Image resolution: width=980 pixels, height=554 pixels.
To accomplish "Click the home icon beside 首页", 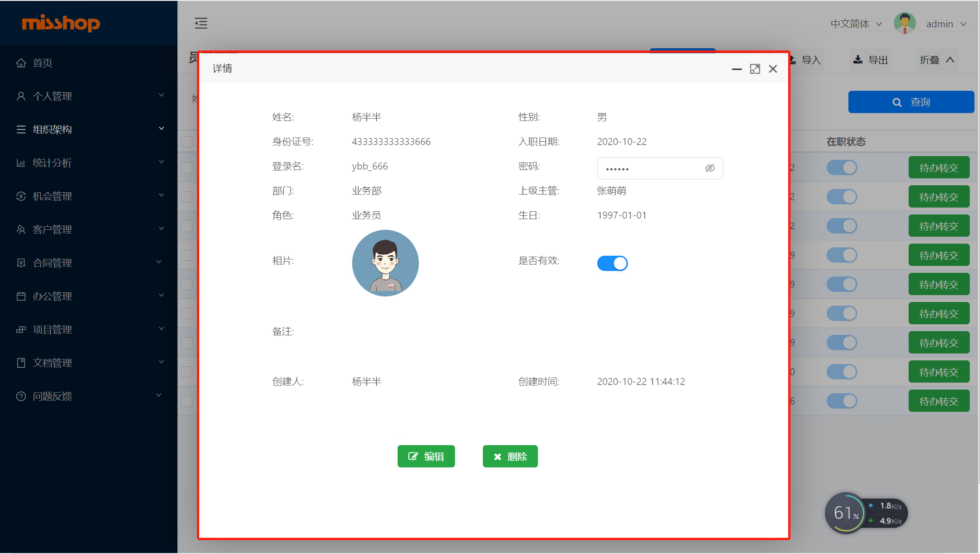I will 21,63.
